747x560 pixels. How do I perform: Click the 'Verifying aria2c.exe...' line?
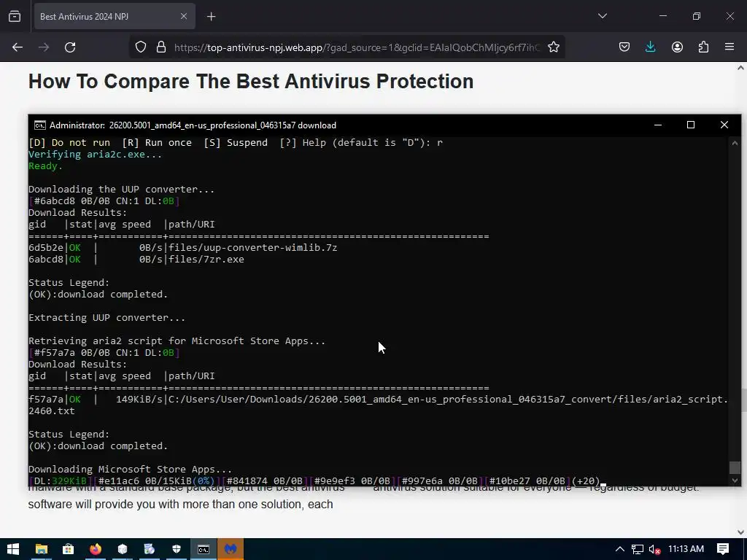(x=96, y=155)
